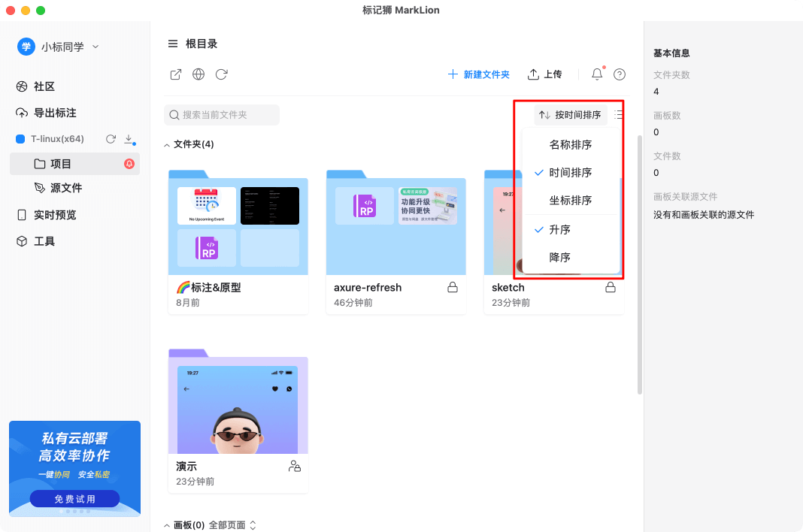This screenshot has height=532, width=803.
Task: Select 坐标排序 coordinate sorting option
Action: pos(568,200)
